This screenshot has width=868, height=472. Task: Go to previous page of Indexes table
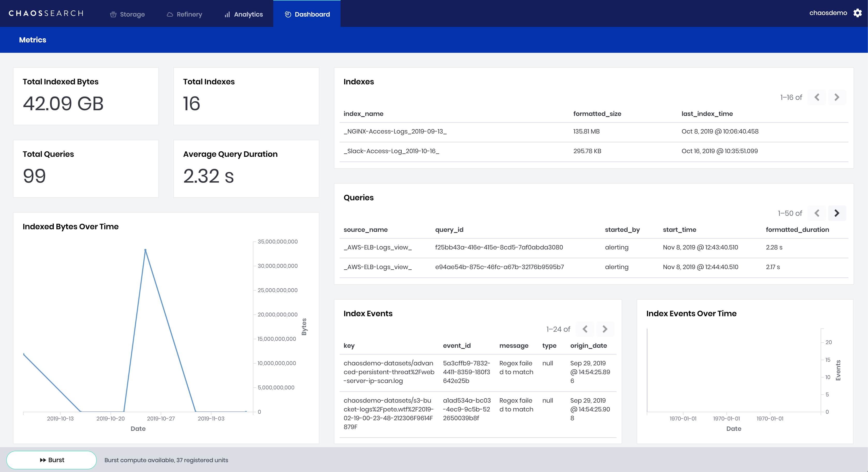[x=817, y=97]
